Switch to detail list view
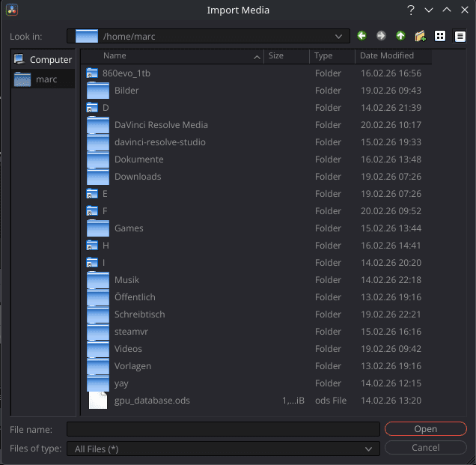The height and width of the screenshot is (465, 476). click(x=460, y=36)
